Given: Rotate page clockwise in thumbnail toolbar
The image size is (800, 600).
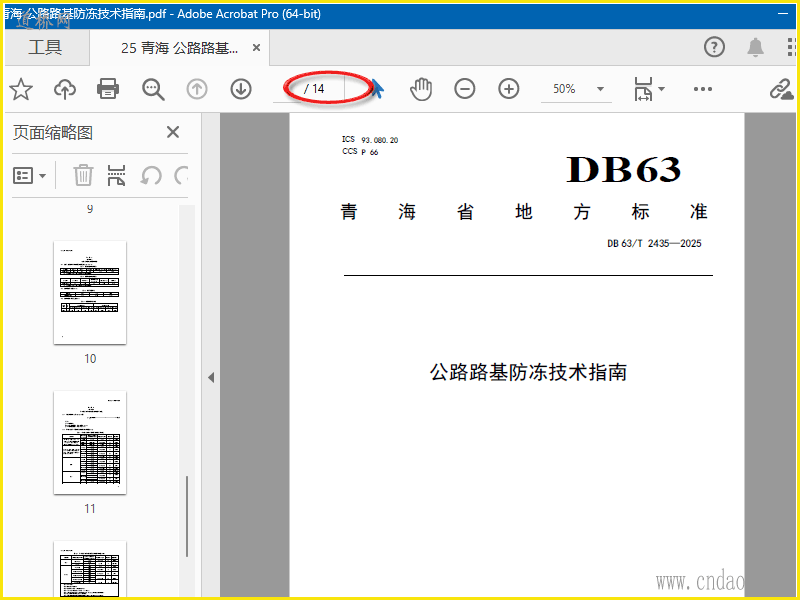Looking at the screenshot, I should click(x=181, y=176).
